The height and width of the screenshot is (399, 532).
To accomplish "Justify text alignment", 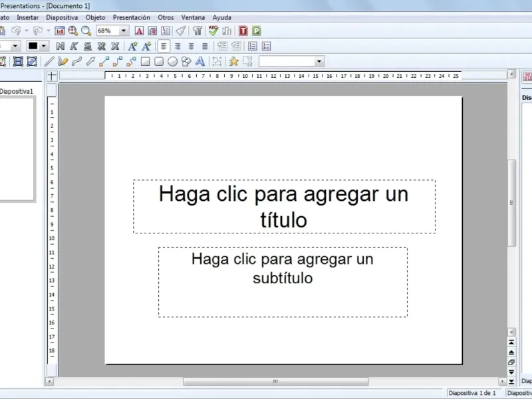I will pyautogui.click(x=205, y=46).
